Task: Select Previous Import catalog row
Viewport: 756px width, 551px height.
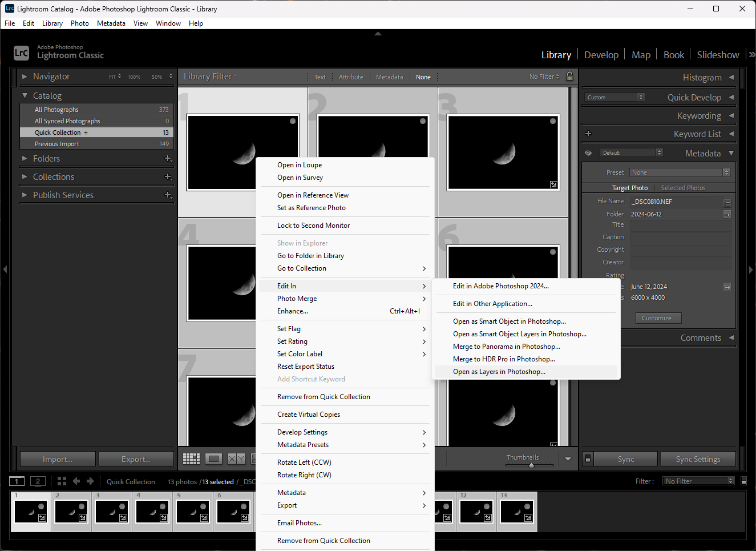Action: (x=96, y=144)
